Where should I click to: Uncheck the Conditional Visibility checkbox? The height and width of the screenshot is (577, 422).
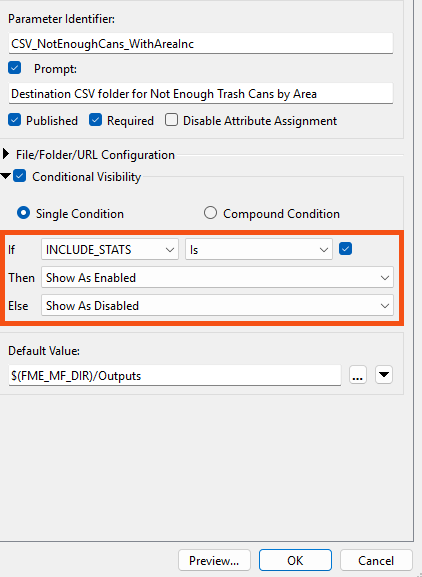coord(19,176)
